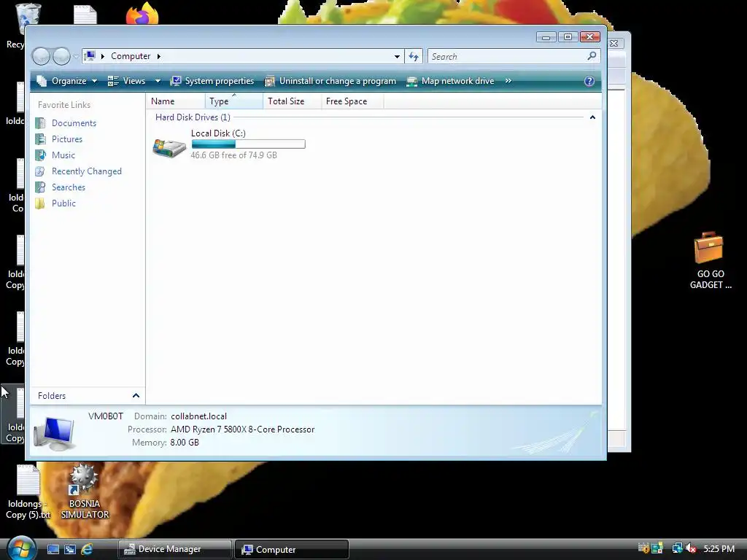Open System properties from the toolbar
Image resolution: width=747 pixels, height=560 pixels.
(x=212, y=81)
